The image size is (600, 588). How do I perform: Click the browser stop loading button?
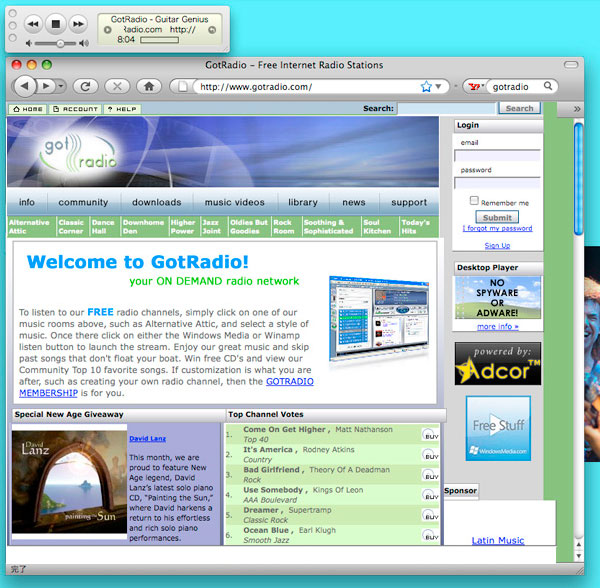click(117, 86)
